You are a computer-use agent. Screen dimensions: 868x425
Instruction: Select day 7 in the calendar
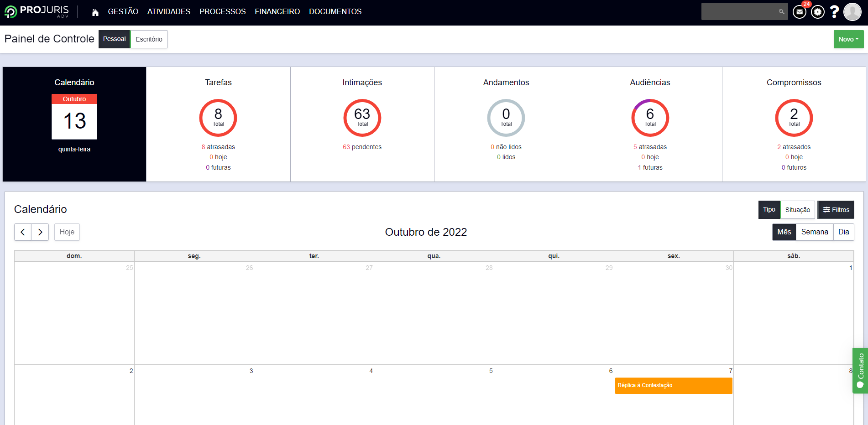(x=731, y=371)
